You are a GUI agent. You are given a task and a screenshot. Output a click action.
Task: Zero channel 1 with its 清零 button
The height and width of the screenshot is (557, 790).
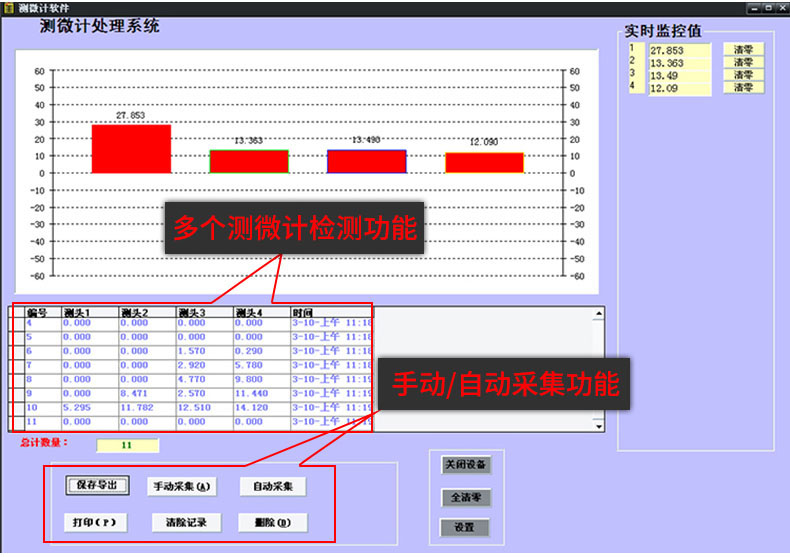tap(743, 49)
